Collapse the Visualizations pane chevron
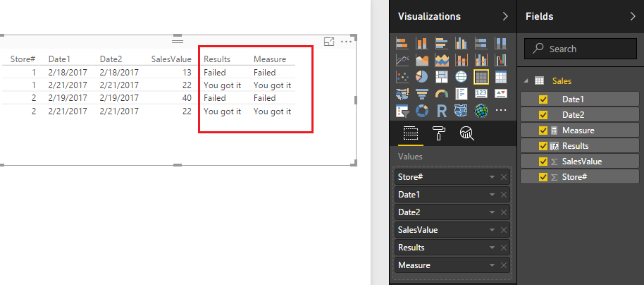Screen dimensions: 644x285 coord(505,16)
